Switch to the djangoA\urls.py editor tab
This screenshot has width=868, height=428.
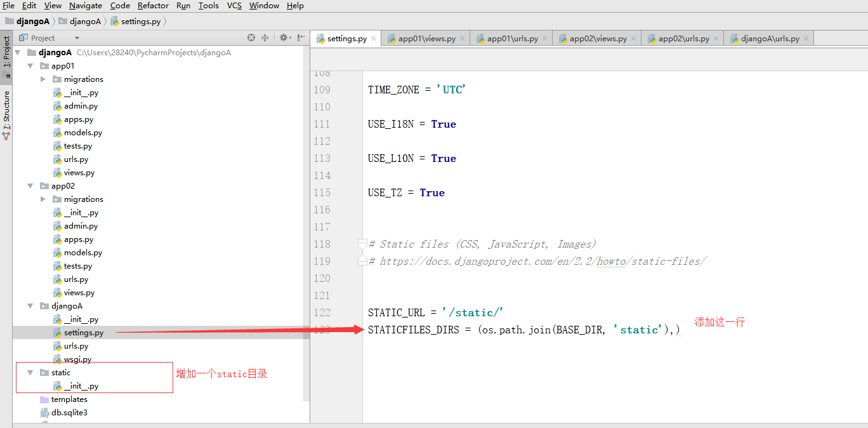tap(769, 38)
